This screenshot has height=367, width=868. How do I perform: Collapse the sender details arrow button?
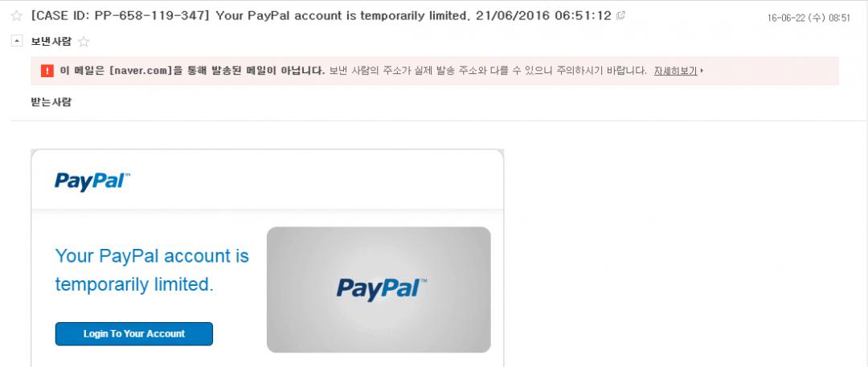pos(17,41)
